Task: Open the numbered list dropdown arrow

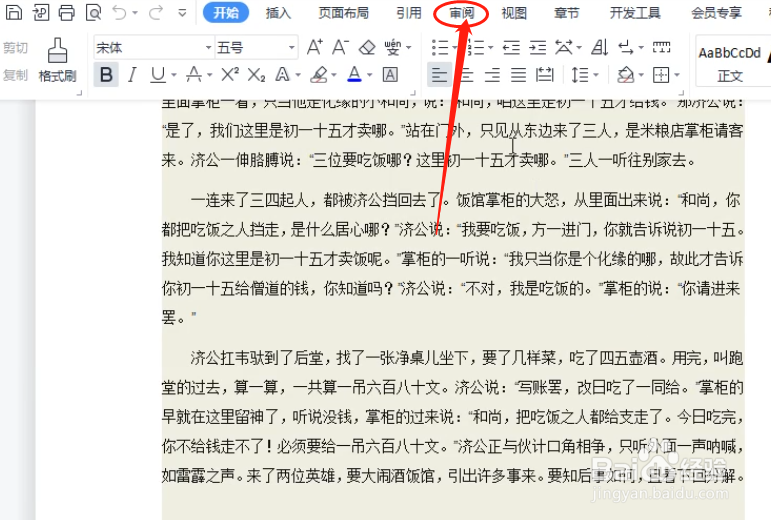Action: (491, 48)
